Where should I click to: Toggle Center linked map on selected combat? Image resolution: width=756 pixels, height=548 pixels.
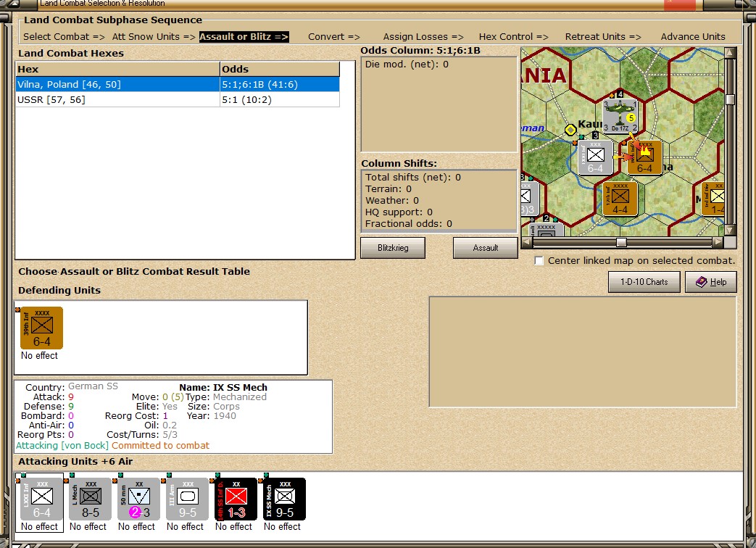tap(539, 261)
